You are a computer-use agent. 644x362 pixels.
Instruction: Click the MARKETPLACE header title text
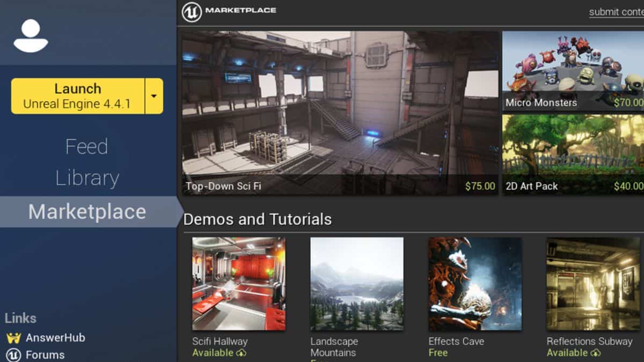(241, 10)
